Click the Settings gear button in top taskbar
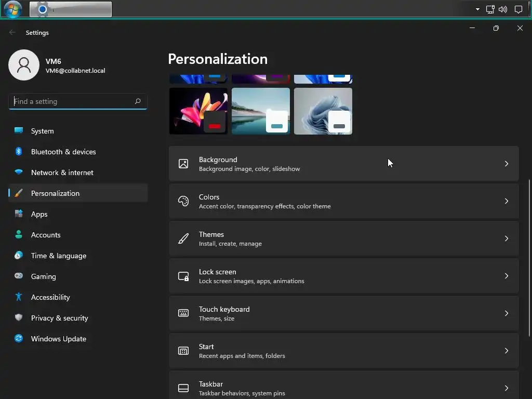 [71, 9]
